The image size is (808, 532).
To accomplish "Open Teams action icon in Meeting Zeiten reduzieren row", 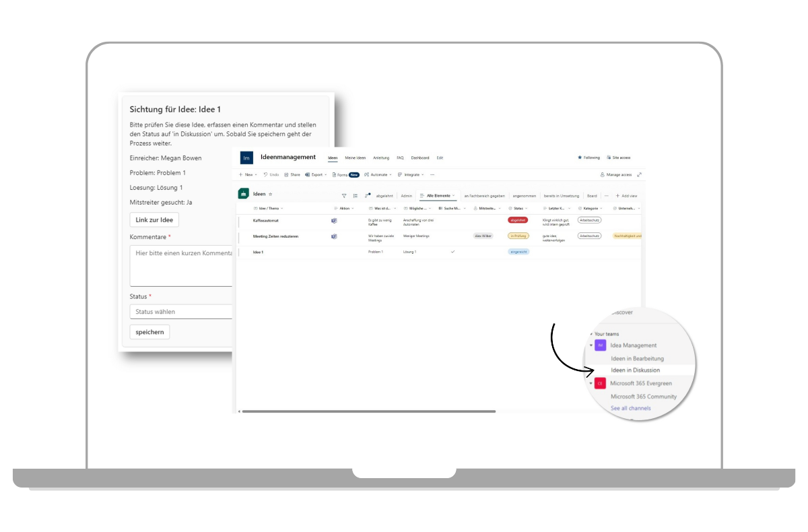I will pyautogui.click(x=334, y=236).
